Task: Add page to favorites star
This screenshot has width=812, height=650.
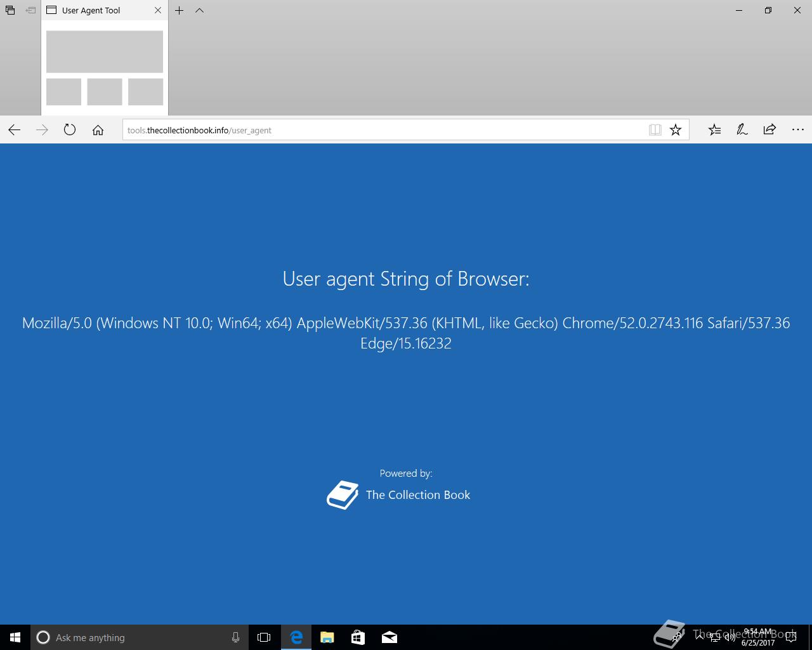Action: 676,130
